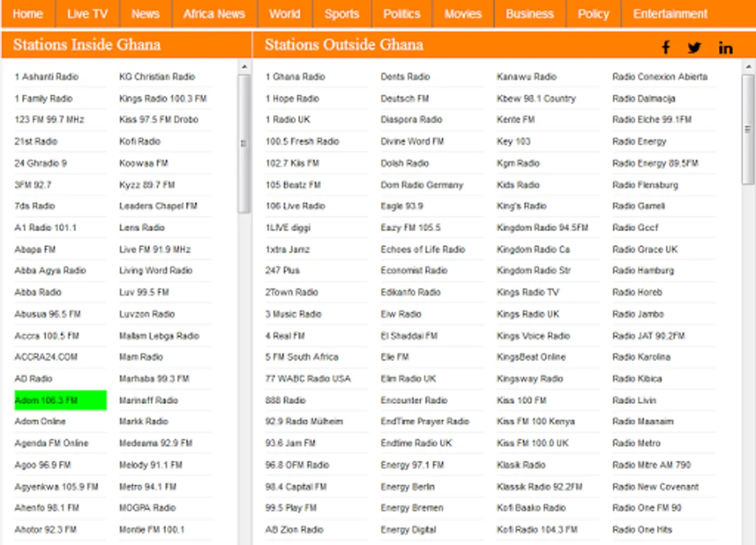This screenshot has width=756, height=545.
Task: Select Deutsch FM station
Action: 405,98
